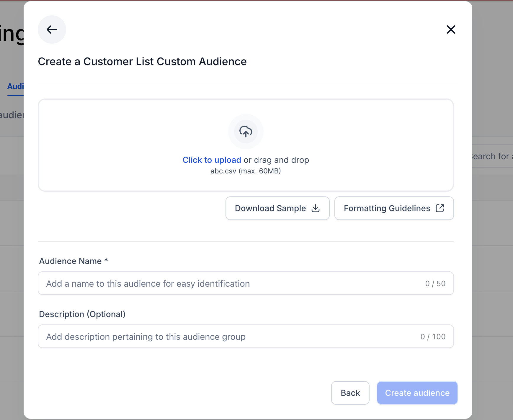
Task: Click the abc.csv file size hint text
Action: 246,171
